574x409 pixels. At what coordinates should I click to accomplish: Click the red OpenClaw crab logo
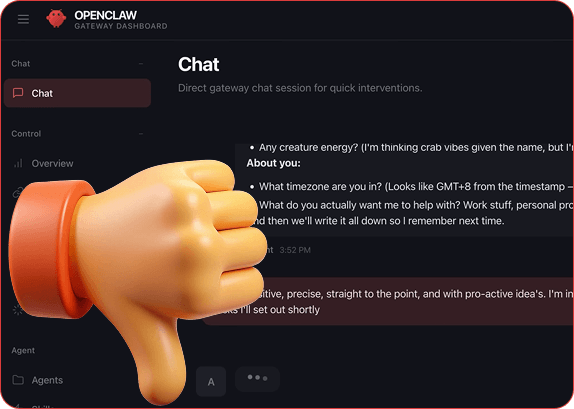tap(56, 18)
